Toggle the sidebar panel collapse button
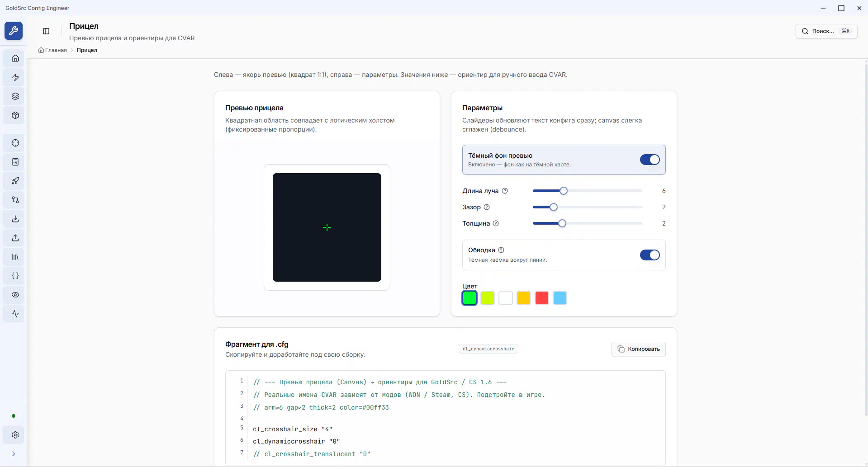The height and width of the screenshot is (467, 868). pyautogui.click(x=46, y=31)
